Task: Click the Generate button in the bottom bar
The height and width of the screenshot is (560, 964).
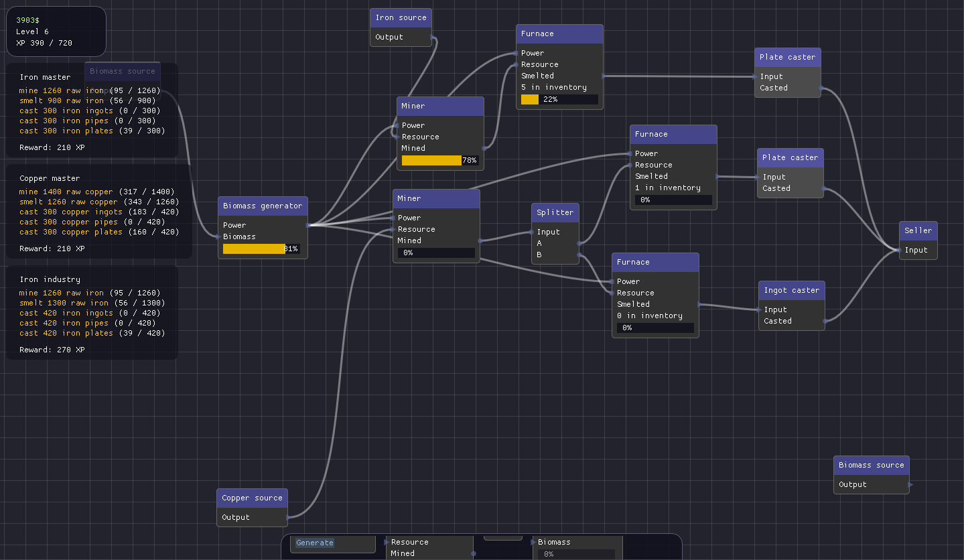Action: (x=315, y=543)
